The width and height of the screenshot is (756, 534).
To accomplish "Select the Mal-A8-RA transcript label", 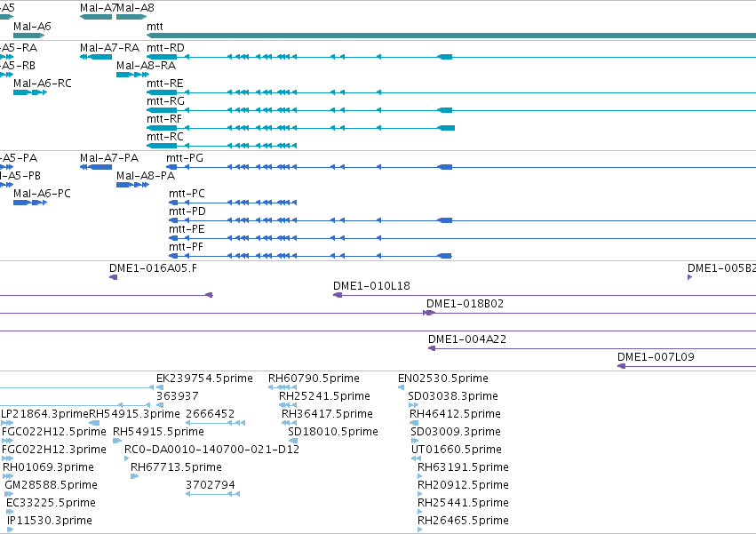I will (x=146, y=66).
